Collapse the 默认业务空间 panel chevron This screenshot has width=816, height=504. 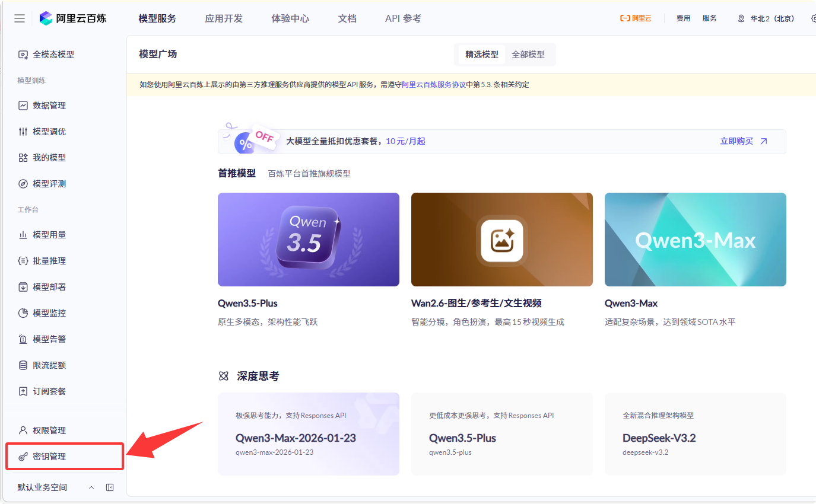[x=91, y=487]
